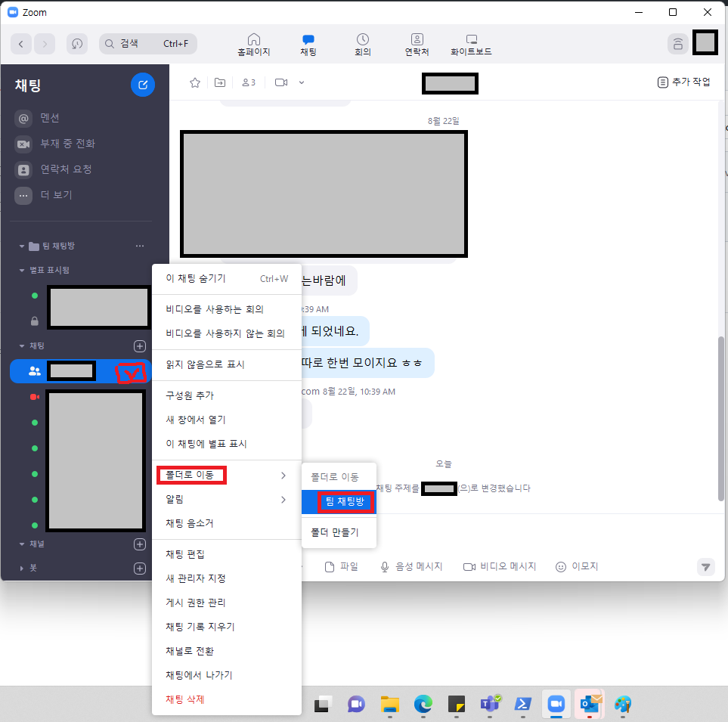Record a 비디오 메시지
The height and width of the screenshot is (722, 728).
click(500, 567)
